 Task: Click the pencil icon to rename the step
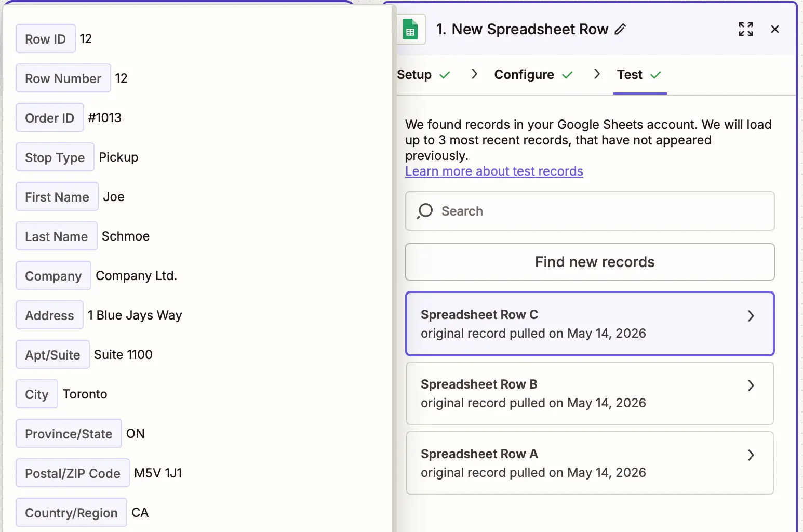[x=620, y=29]
